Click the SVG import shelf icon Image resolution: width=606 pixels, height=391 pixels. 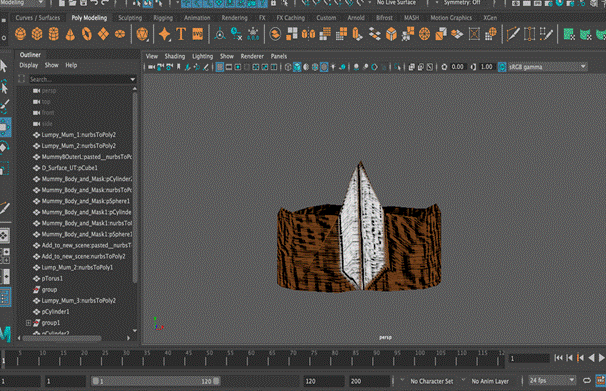coord(197,34)
